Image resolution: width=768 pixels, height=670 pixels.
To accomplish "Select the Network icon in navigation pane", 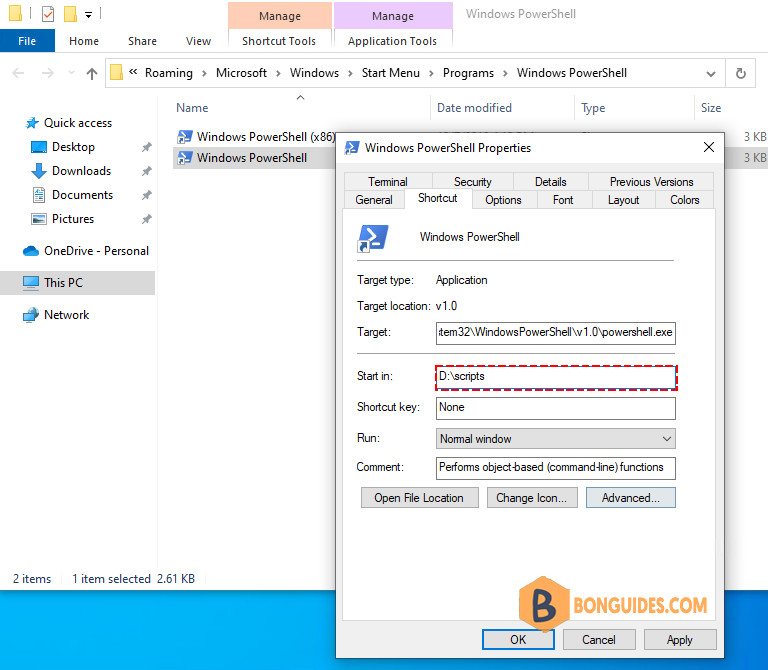I will coord(31,315).
